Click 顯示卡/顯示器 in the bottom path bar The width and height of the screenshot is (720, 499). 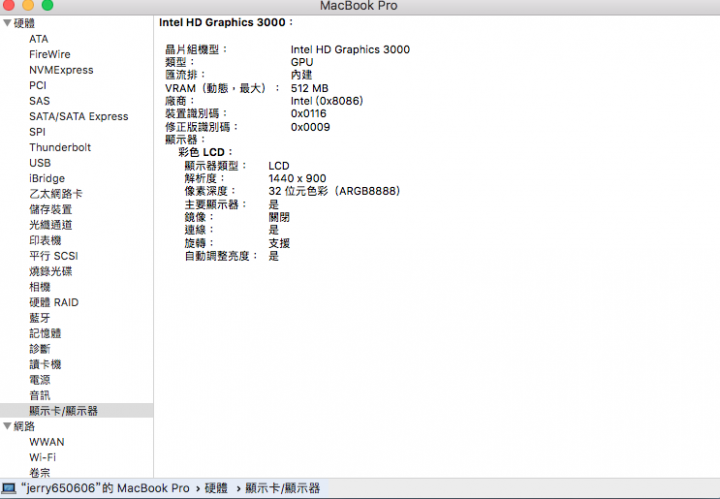[282, 488]
